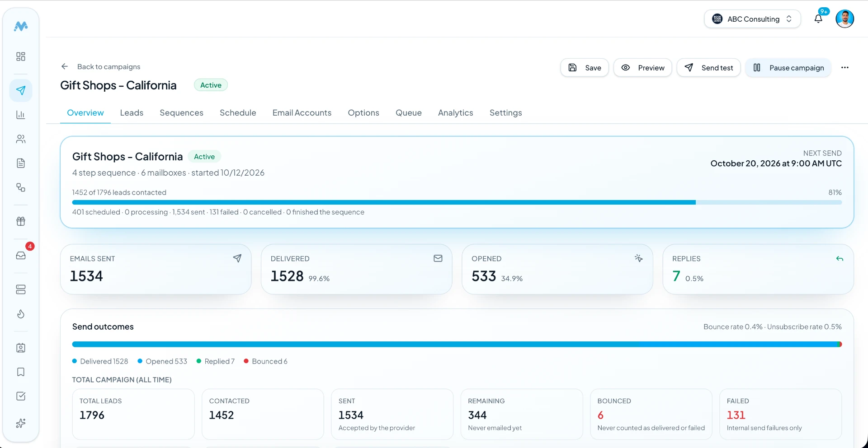This screenshot has width=868, height=448.
Task: Click the Emails Sent stat card
Action: coord(156,269)
